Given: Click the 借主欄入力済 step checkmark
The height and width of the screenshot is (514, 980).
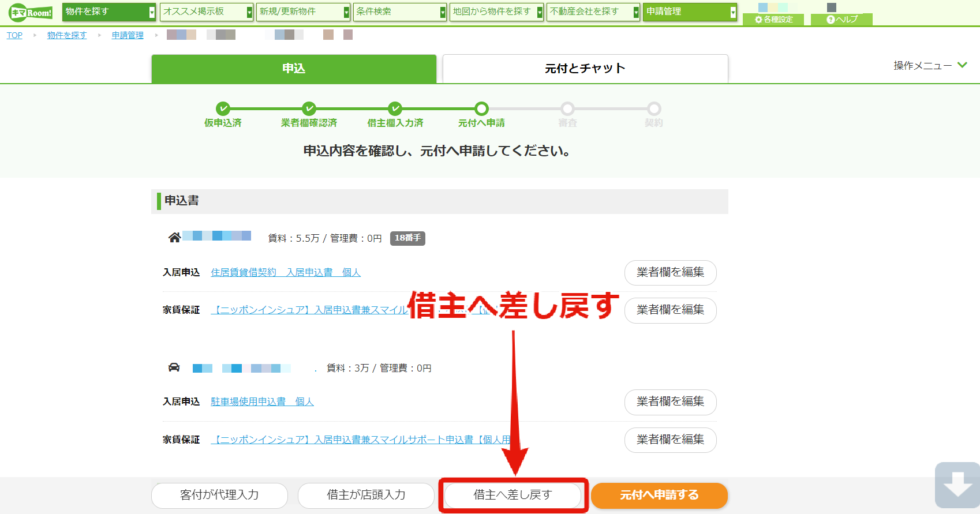Looking at the screenshot, I should point(395,108).
